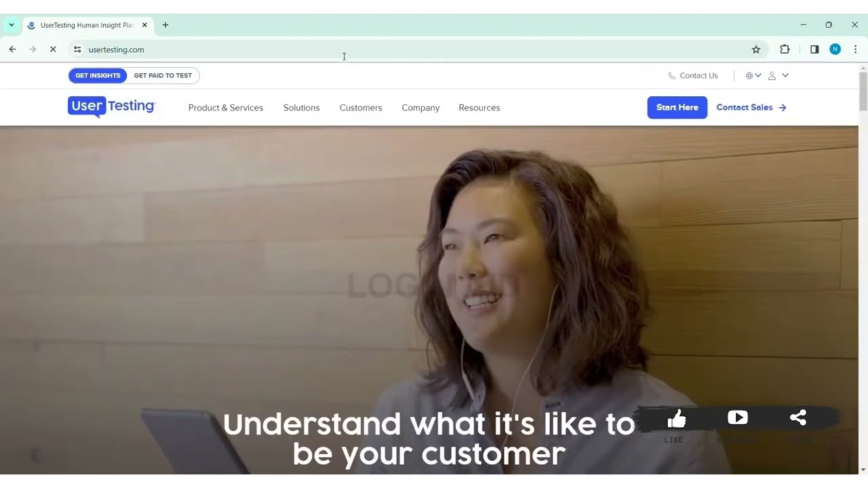Open the Solutions menu
Image resolution: width=868 pixels, height=488 pixels.
(x=301, y=108)
